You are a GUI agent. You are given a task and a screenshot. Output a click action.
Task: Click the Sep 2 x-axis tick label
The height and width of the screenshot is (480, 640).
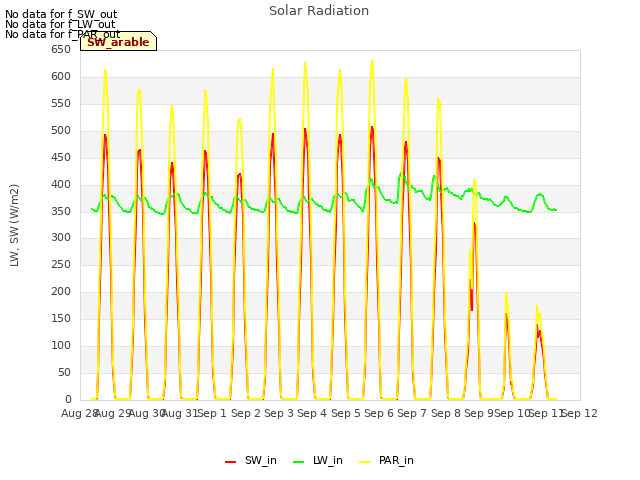[246, 413]
